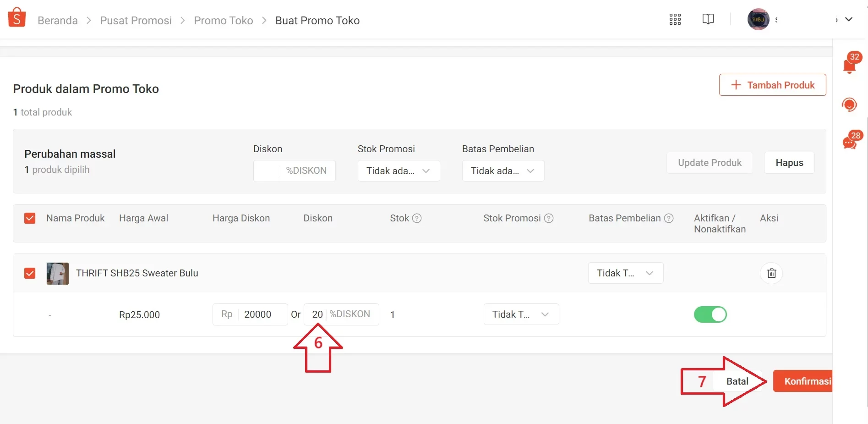The width and height of the screenshot is (868, 424).
Task: Click the Shopee logo icon
Action: click(x=17, y=18)
